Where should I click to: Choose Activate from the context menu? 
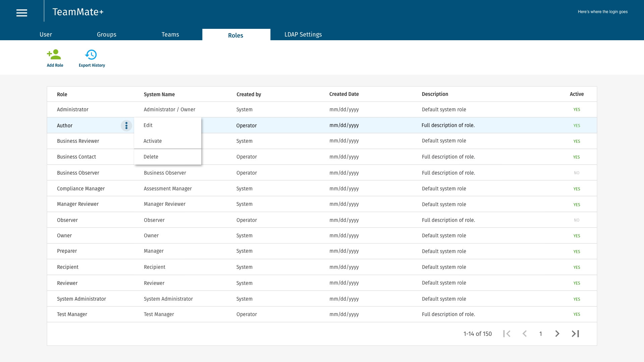pos(153,141)
